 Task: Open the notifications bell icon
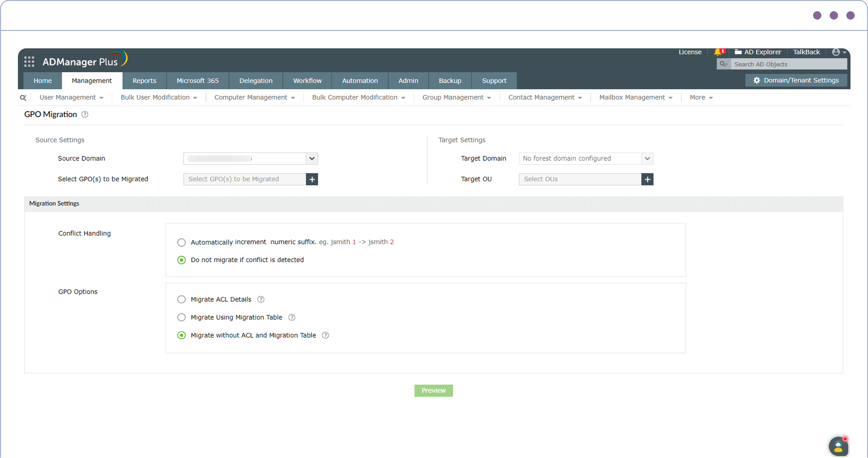(x=719, y=52)
